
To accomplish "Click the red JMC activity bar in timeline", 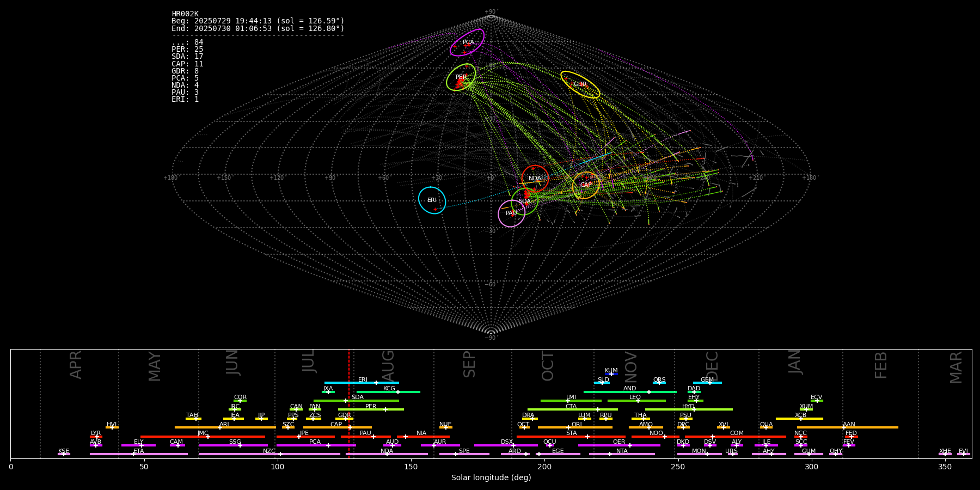I will (203, 436).
